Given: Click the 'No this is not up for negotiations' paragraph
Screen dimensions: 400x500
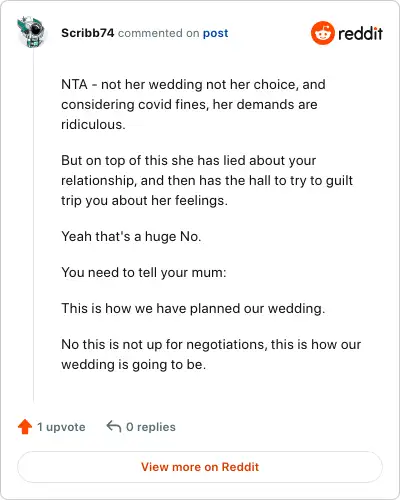Looking at the screenshot, I should pos(211,354).
